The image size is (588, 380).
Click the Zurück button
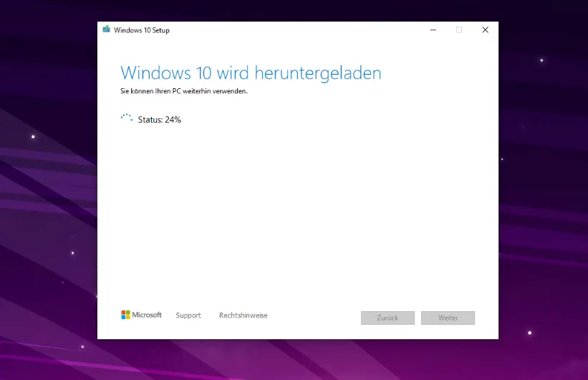pos(387,318)
